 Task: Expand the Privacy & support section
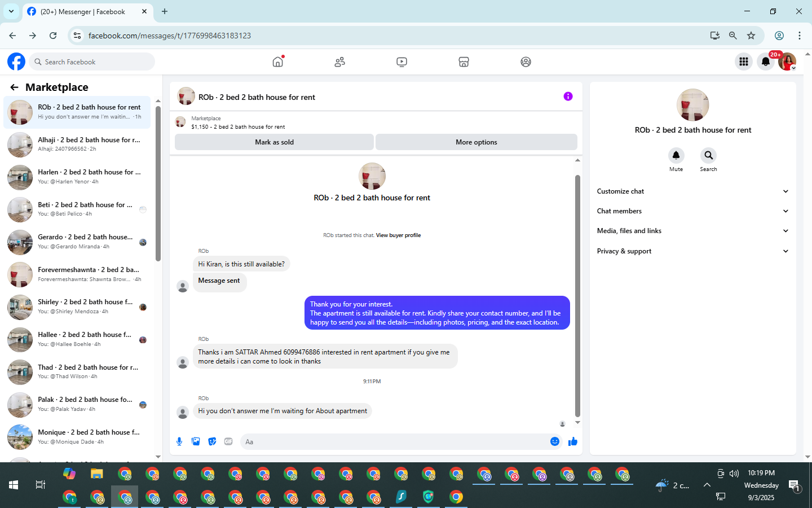coord(692,251)
